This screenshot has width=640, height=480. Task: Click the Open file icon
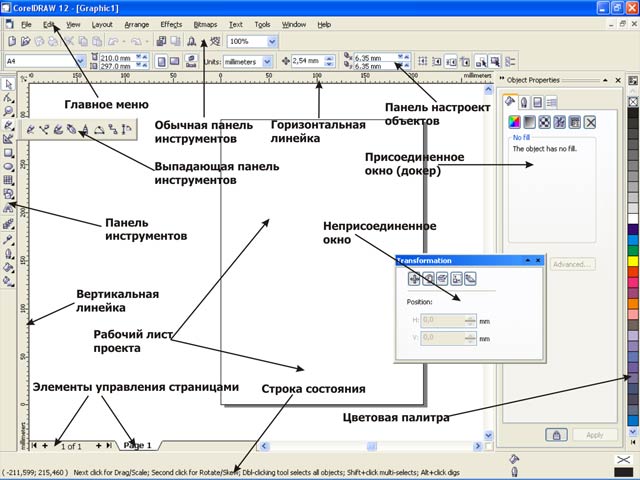click(x=26, y=41)
